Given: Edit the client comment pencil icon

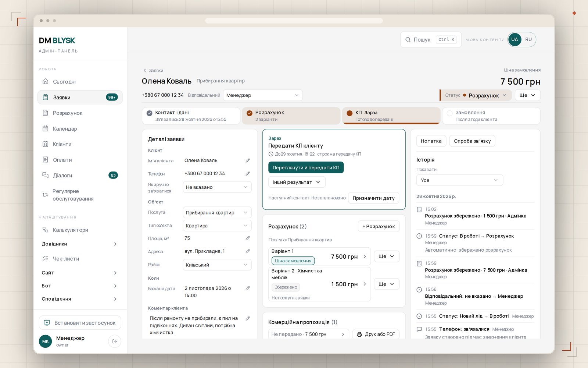Looking at the screenshot, I should (x=248, y=318).
